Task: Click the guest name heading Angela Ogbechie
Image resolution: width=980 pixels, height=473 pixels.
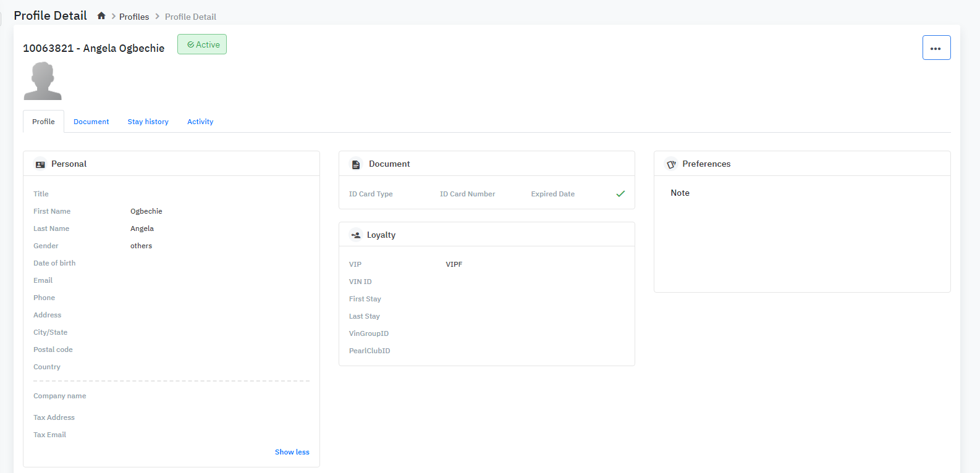Action: click(94, 48)
